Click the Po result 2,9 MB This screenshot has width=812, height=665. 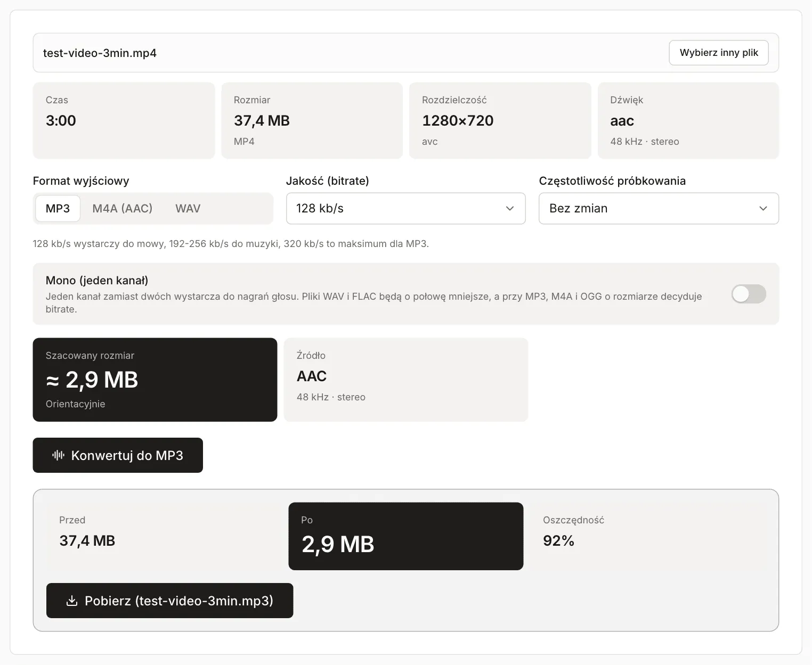[x=338, y=544]
